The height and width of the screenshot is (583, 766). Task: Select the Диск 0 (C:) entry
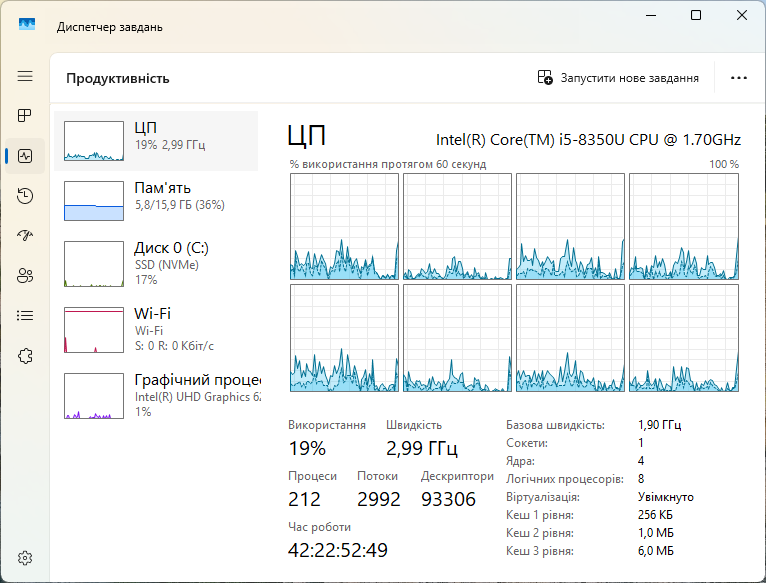156,264
